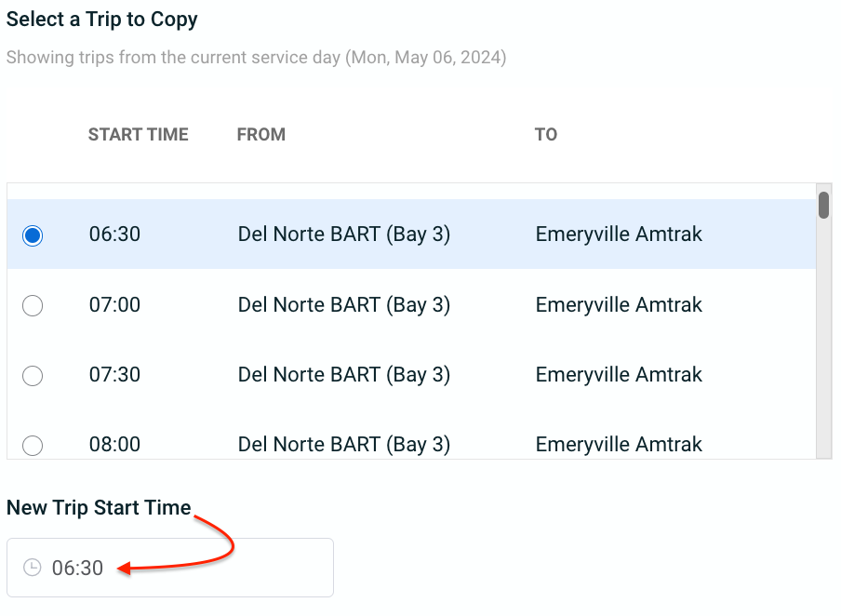The image size is (841, 616).
Task: Select the 07:00 trip radio button
Action: [33, 305]
